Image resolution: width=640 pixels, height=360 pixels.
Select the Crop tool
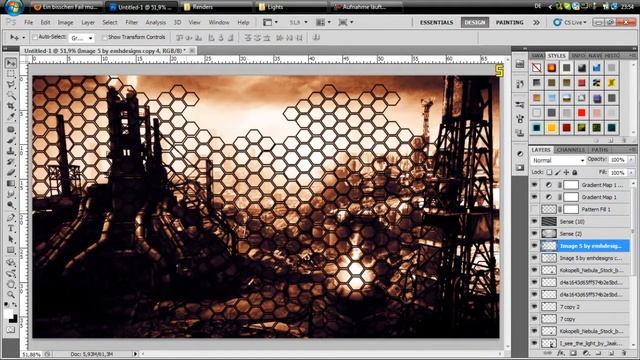11,106
